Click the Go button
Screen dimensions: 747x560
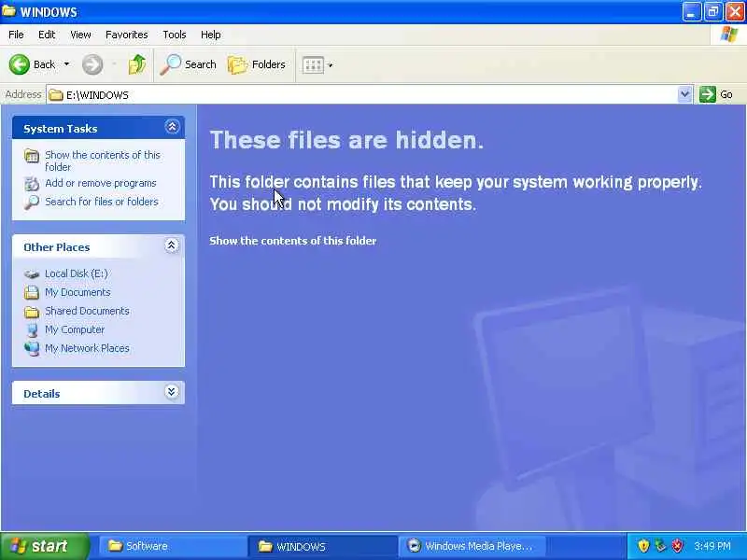716,94
